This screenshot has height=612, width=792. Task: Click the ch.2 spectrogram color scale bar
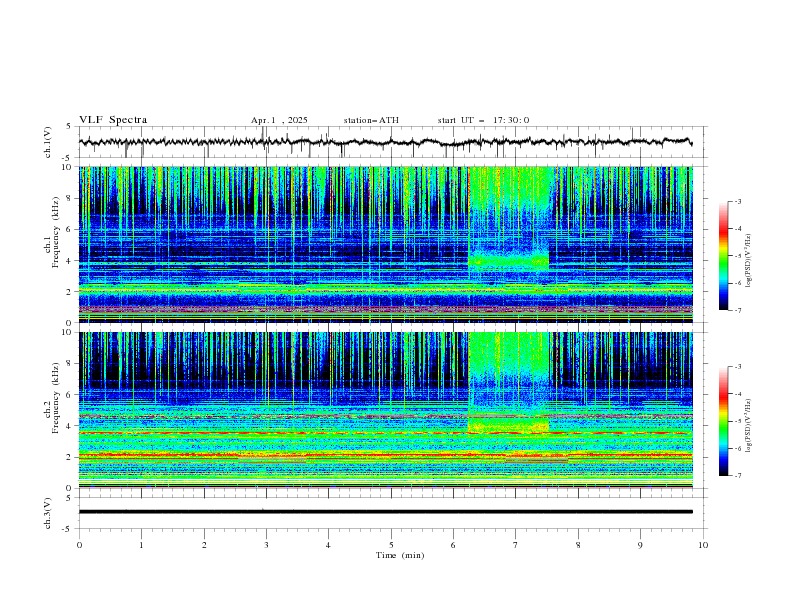tap(724, 421)
